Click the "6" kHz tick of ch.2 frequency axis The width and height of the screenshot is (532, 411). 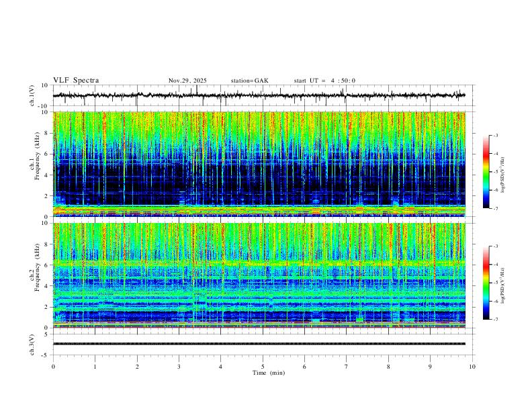47,265
